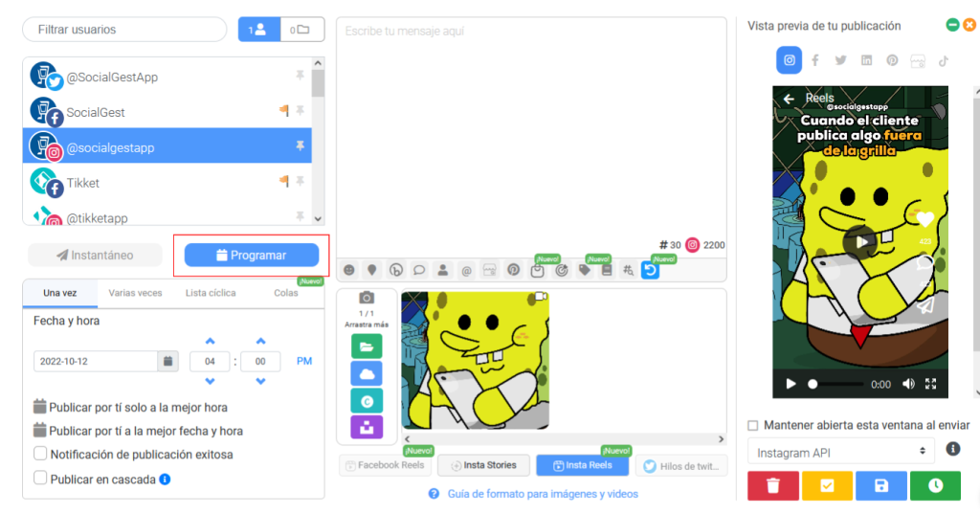The image size is (980, 514).
Task: Click the Programar button
Action: [x=252, y=256]
